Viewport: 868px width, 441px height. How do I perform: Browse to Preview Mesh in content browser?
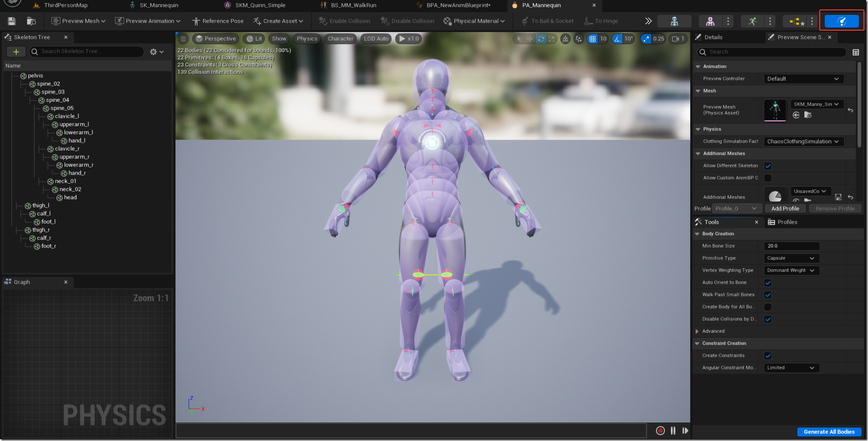coord(808,115)
